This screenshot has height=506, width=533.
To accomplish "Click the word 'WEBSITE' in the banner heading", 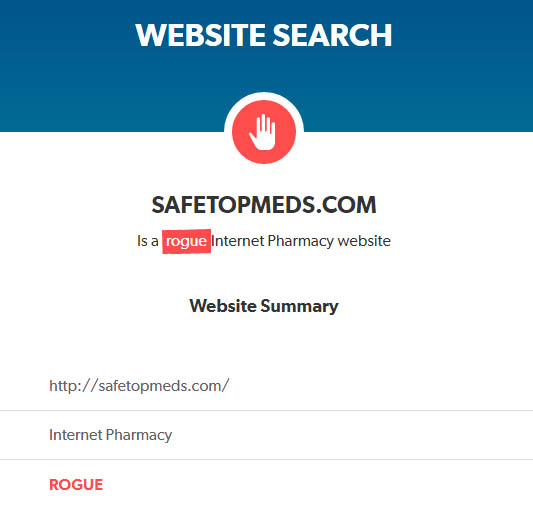I will point(200,35).
